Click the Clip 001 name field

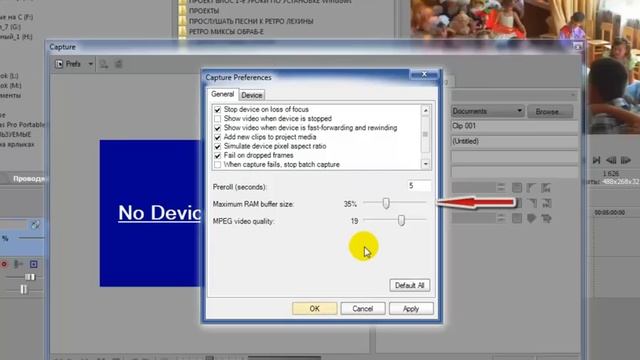(514, 126)
